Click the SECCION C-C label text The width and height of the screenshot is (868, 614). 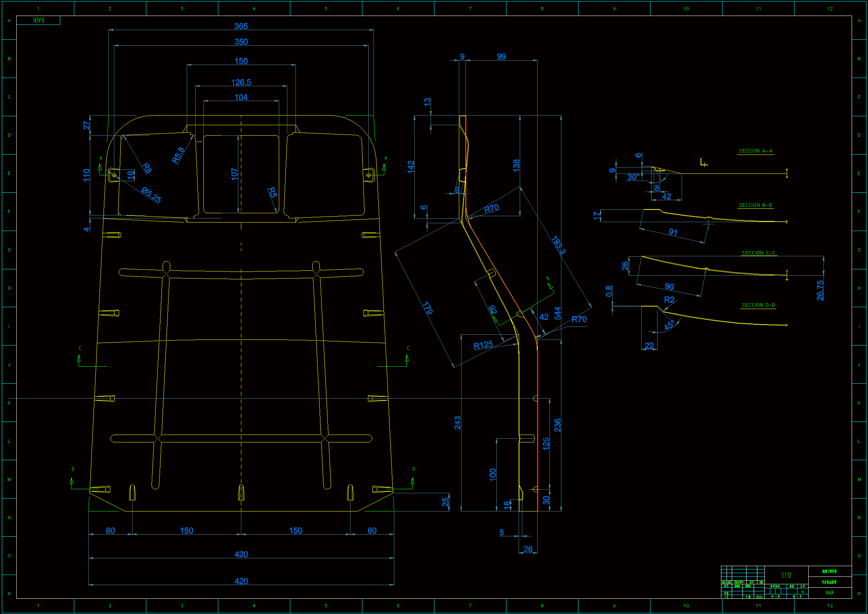click(758, 253)
